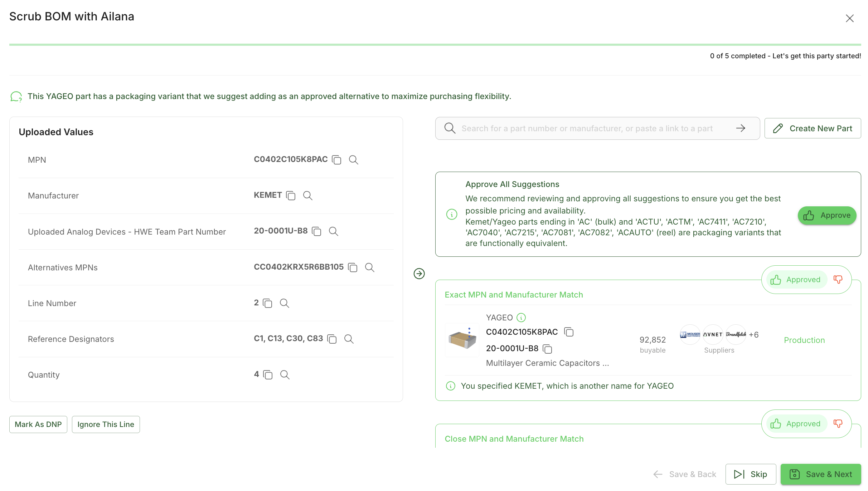Click the 'Multilayer Ceramic Capacitors ...' description

pyautogui.click(x=547, y=363)
